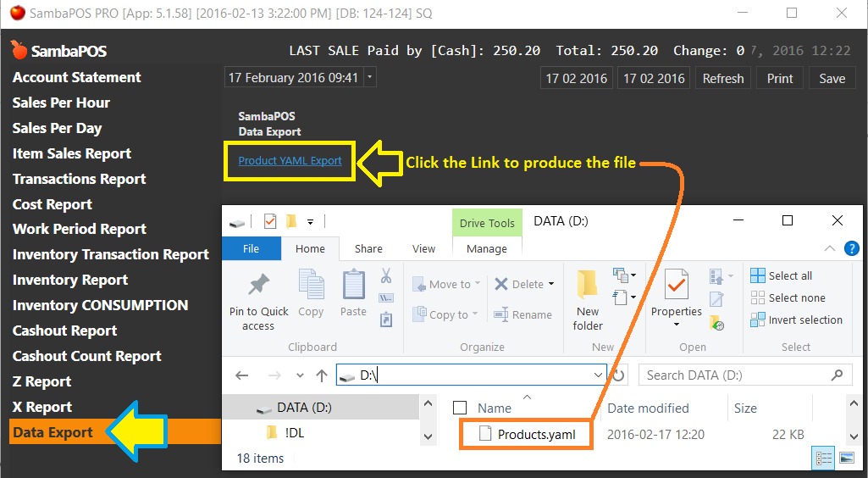Screen dimensions: 868x478
Task: Open Z Report
Action: (42, 381)
